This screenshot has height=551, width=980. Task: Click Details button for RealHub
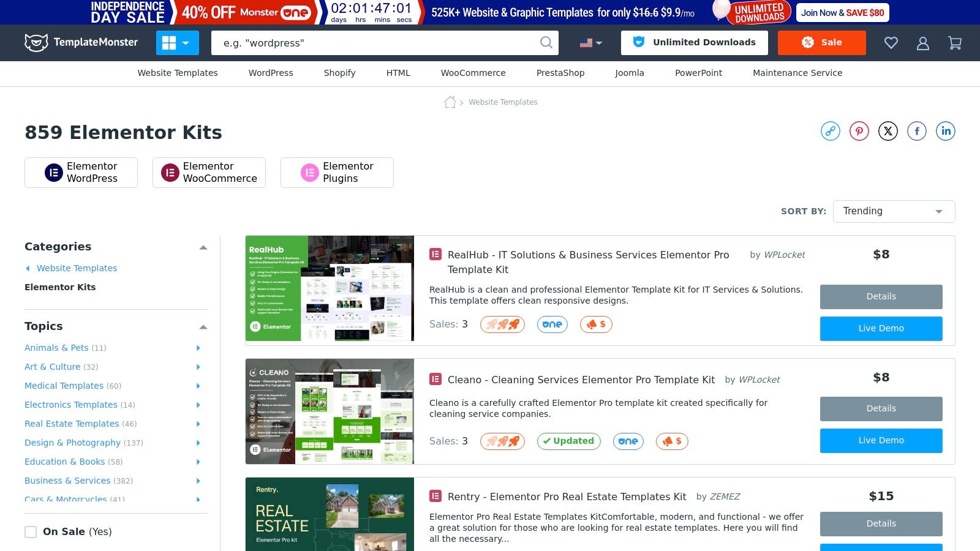881,297
